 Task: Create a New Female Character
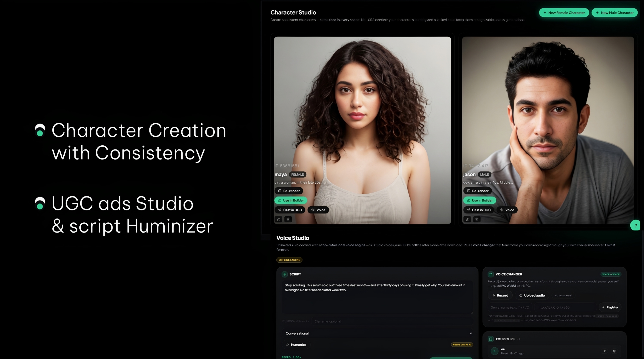point(564,12)
